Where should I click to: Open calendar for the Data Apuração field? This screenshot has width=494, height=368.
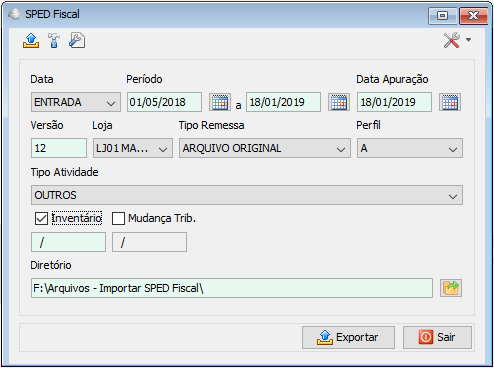click(x=450, y=102)
